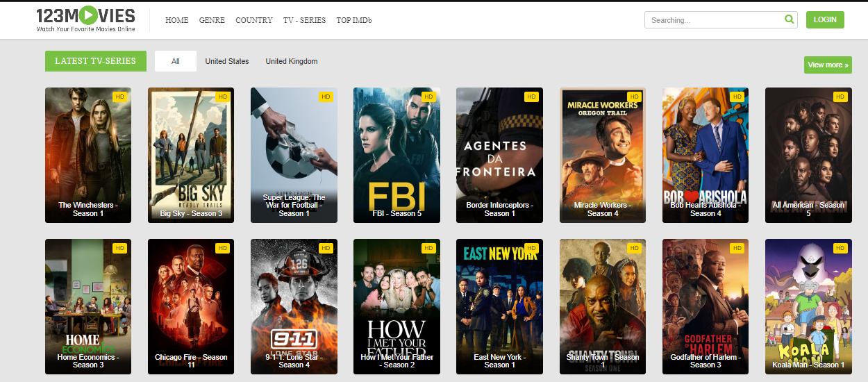Open Home Economics - Season 3 poster
868x382 pixels.
[88, 306]
